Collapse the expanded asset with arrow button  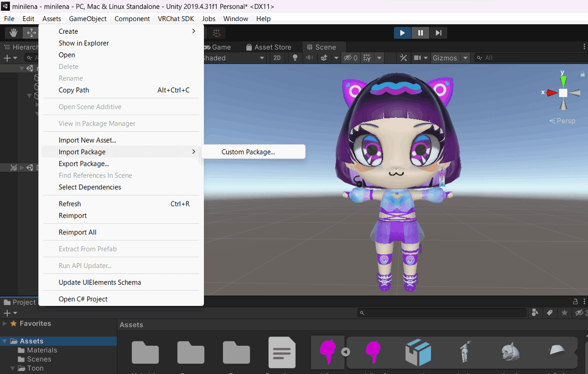[x=345, y=352]
